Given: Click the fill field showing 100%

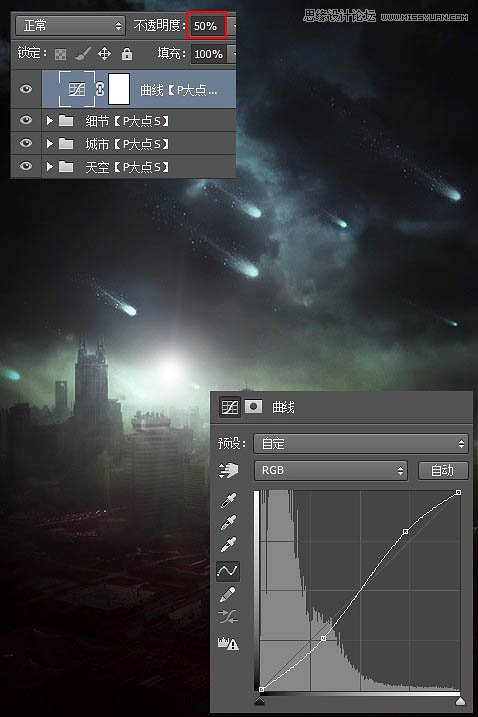Looking at the screenshot, I should tap(208, 54).
